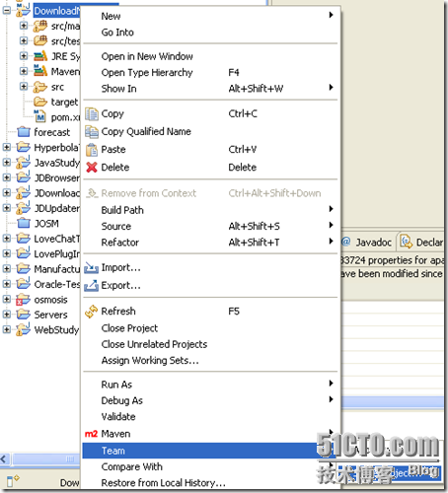Click the JavaStudy project icon
The width and height of the screenshot is (448, 493).
coord(23,163)
